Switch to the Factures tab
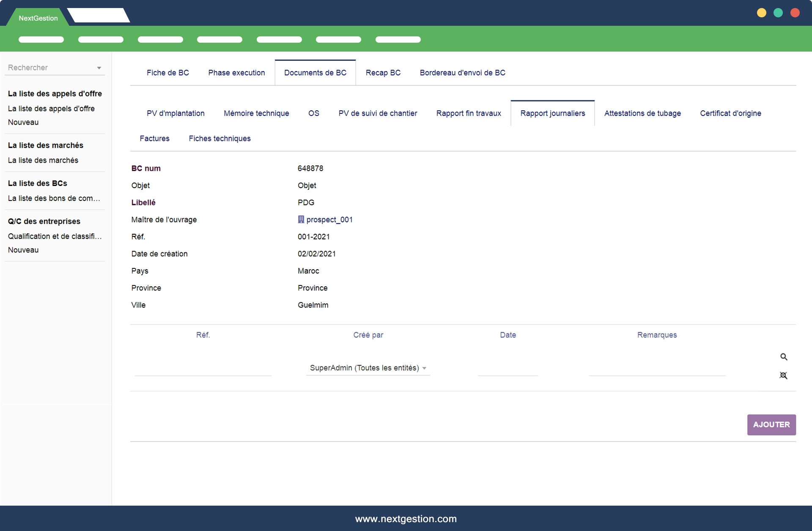Image resolution: width=812 pixels, height=531 pixels. pos(154,139)
